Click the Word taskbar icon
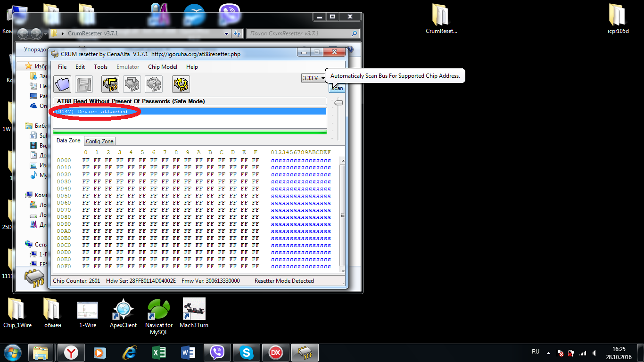The height and width of the screenshot is (362, 644). coord(188,352)
